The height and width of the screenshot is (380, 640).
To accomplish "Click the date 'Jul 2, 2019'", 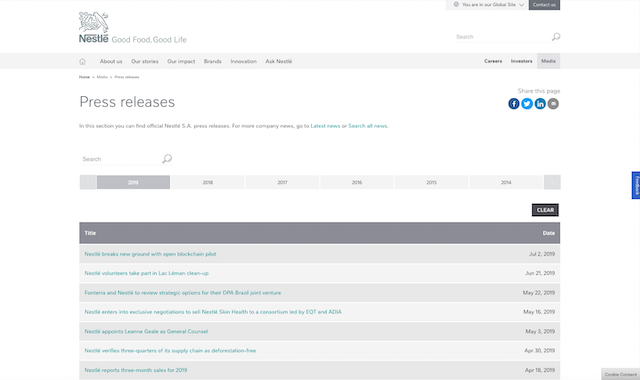I will coord(542,254).
